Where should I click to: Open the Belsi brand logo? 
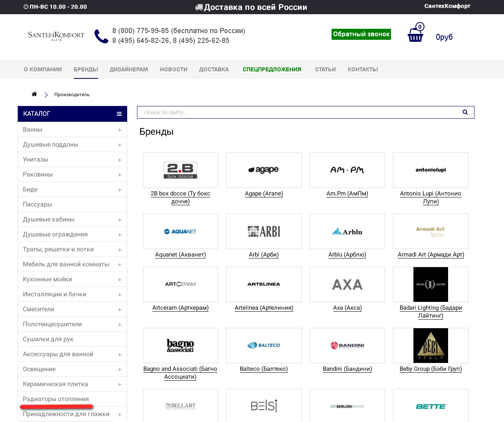264,405
